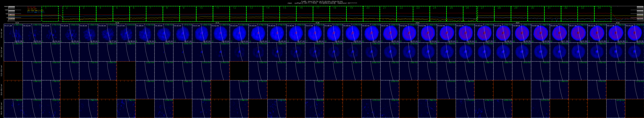Open the 50-100 keV image labeled 1.79E+03

point(126,108)
